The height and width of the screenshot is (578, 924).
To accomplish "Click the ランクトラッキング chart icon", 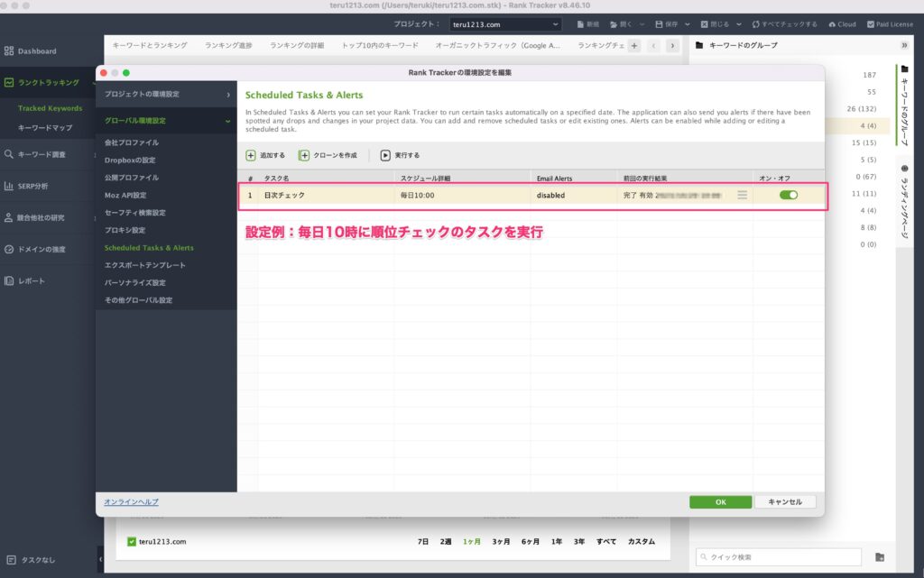I will click(9, 82).
